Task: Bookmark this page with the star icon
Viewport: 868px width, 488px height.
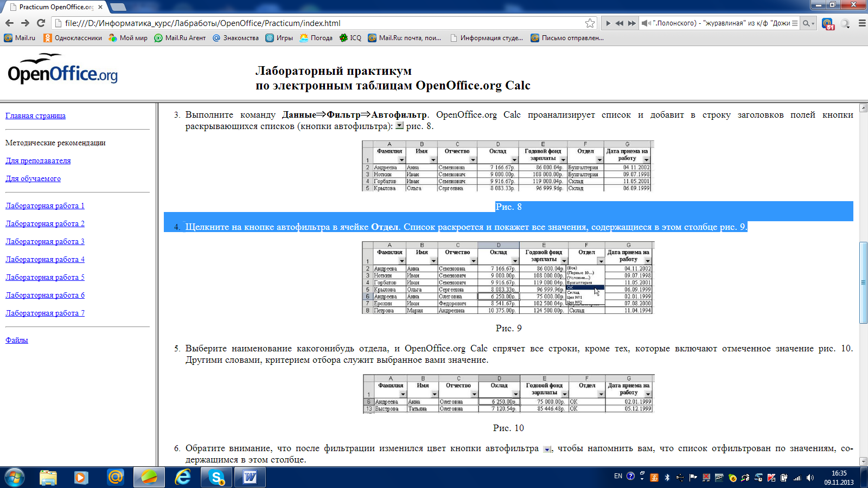Action: tap(590, 23)
